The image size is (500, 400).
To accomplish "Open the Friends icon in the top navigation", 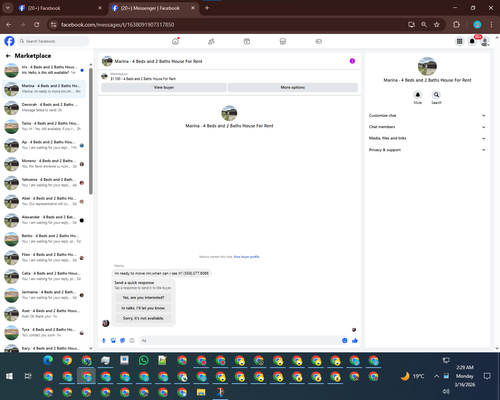I will pyautogui.click(x=211, y=41).
